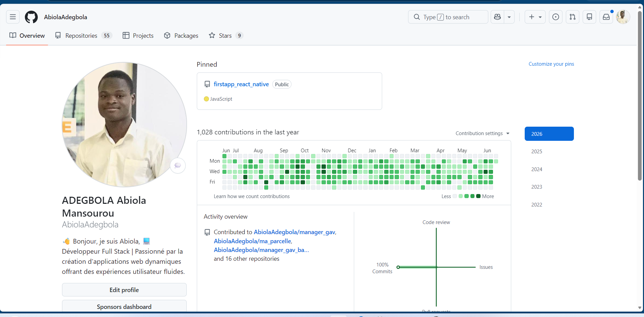Expand the Create new plus dropdown
644x317 pixels.
tap(535, 17)
